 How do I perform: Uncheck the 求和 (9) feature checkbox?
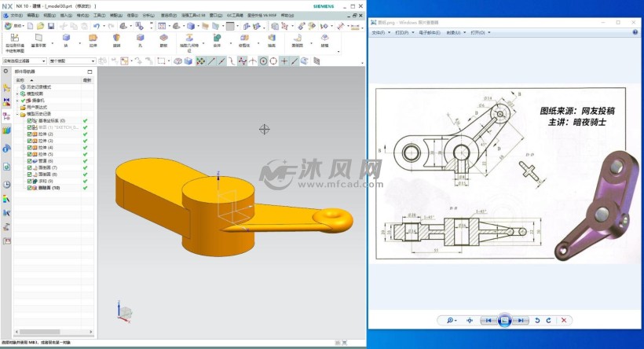pos(30,181)
